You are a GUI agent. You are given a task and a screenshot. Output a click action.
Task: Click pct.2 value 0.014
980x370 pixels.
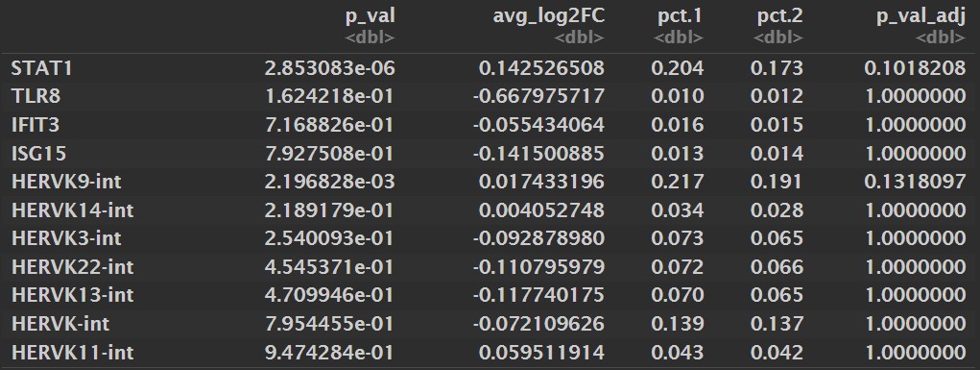777,153
